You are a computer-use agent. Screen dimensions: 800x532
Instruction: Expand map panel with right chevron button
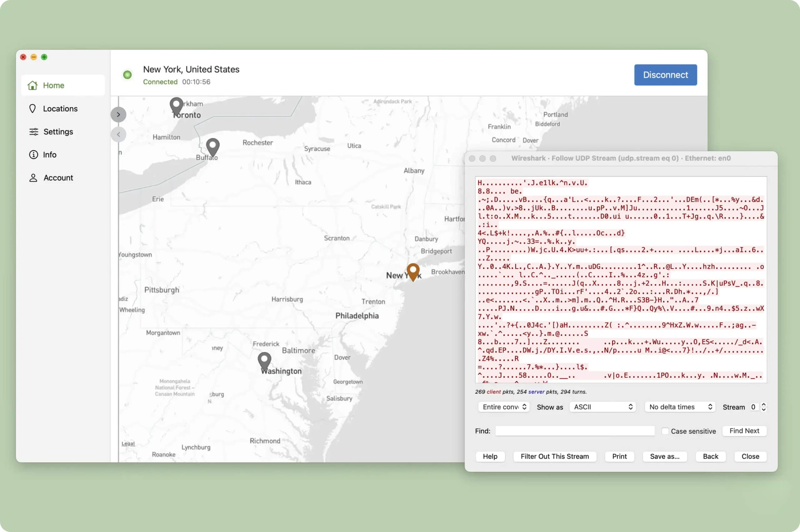(x=118, y=115)
